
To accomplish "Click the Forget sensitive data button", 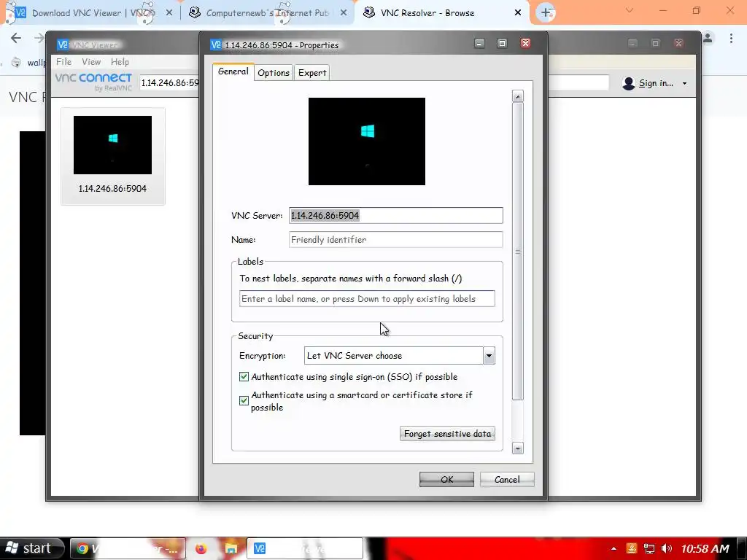I will tap(447, 433).
